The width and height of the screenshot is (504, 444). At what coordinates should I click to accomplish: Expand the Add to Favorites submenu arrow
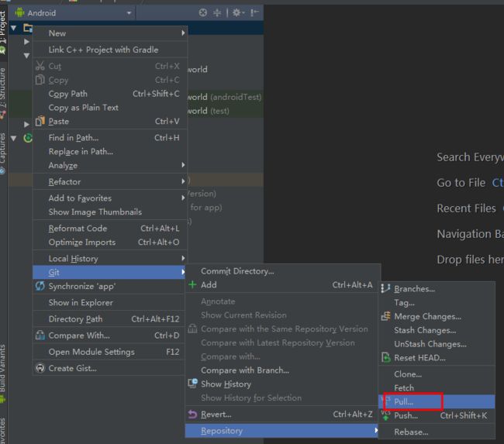(x=183, y=198)
